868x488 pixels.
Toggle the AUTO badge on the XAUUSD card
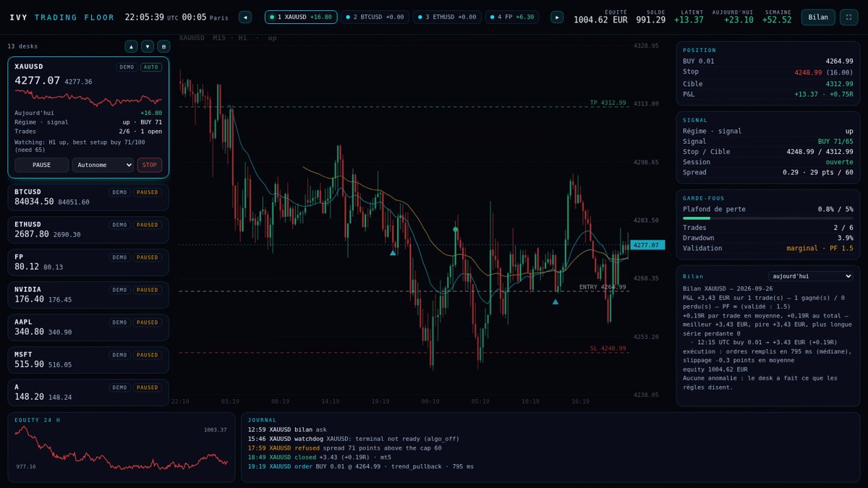(151, 67)
